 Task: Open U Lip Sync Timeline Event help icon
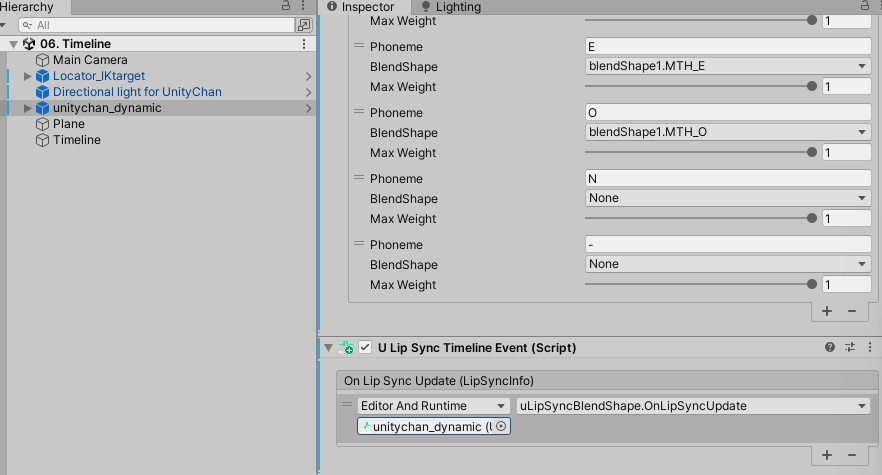[830, 347]
